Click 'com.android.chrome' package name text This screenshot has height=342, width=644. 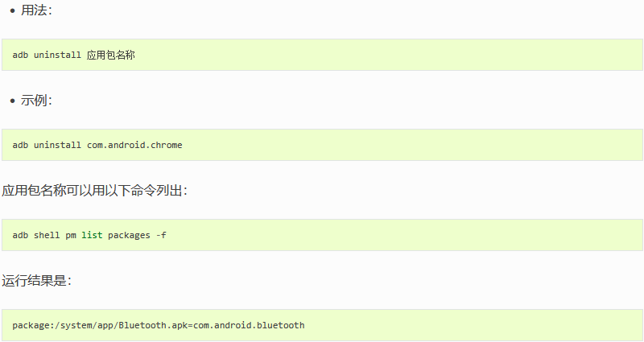pyautogui.click(x=134, y=145)
